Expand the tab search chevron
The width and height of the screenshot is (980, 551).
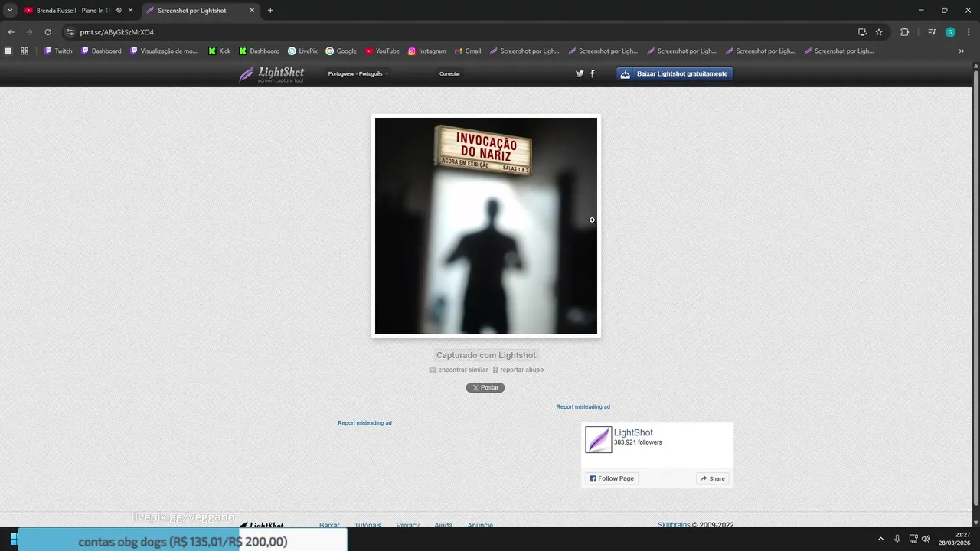[x=10, y=11]
